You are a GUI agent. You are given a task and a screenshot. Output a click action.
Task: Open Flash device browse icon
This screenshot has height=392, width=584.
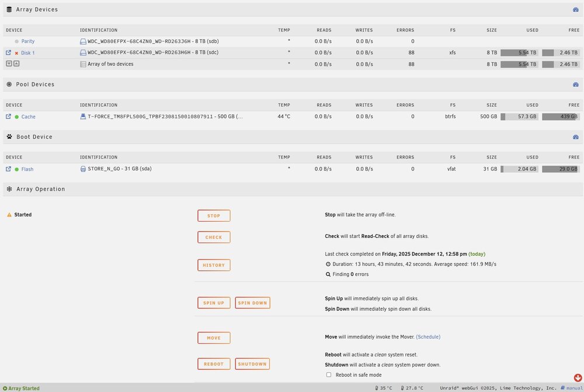tap(8, 169)
